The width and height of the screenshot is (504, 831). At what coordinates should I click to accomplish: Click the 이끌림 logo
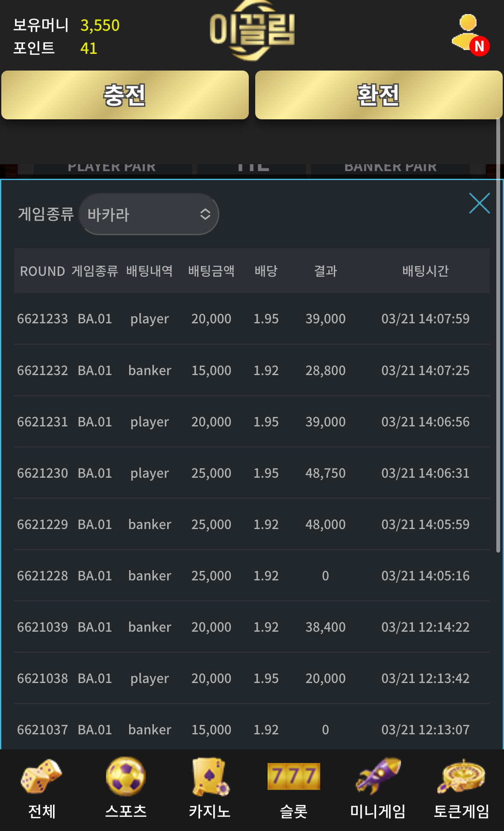[252, 30]
